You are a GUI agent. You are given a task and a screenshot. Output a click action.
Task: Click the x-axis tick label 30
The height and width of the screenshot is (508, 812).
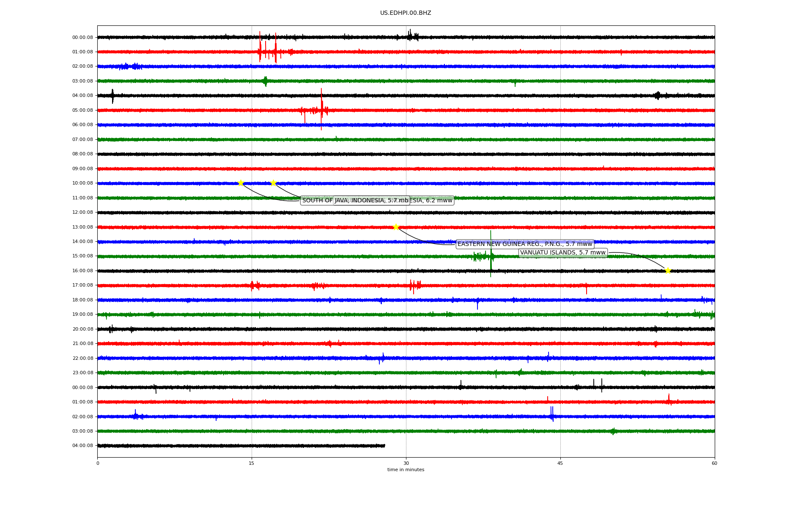pyautogui.click(x=406, y=463)
